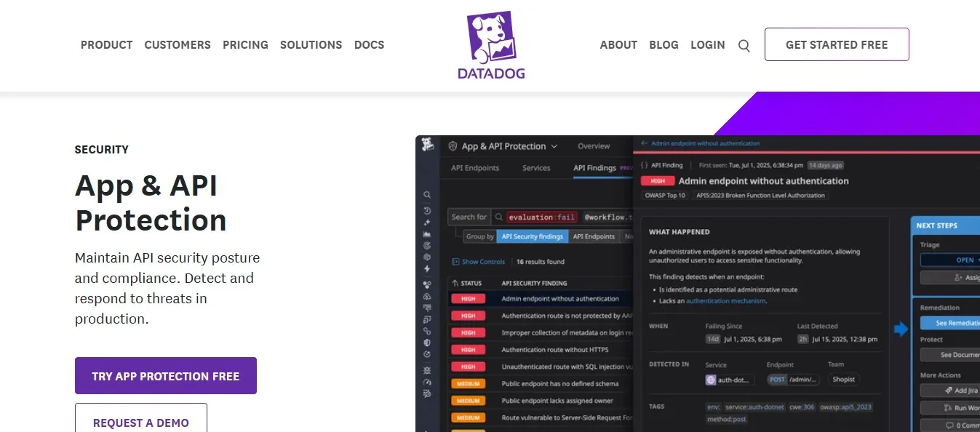Click the See Documentation button under Protect
The width and height of the screenshot is (980, 432).
950,355
